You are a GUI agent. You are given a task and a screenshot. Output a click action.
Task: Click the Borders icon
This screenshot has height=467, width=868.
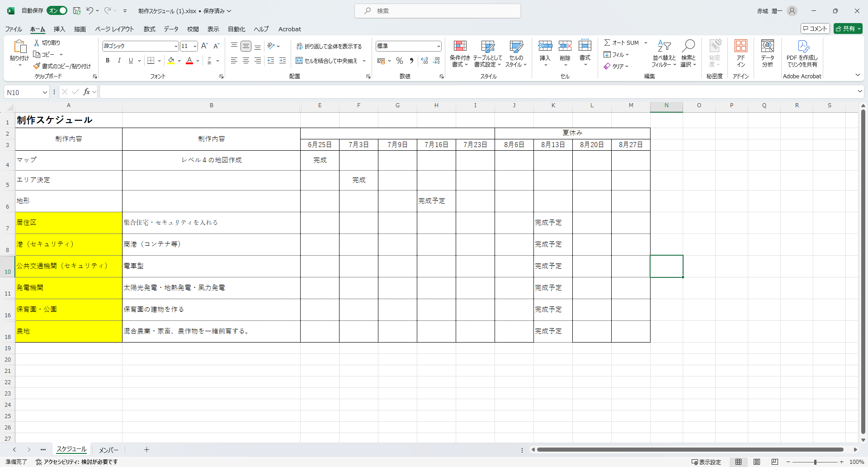[151, 60]
